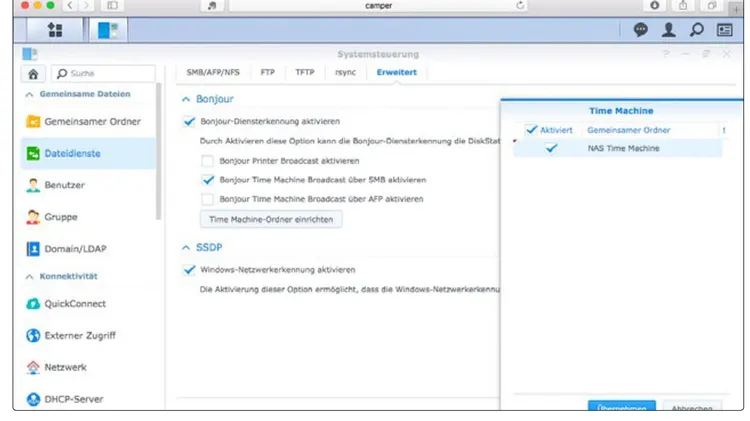
Task: Open Netzwerk in sidebar
Action: (x=88, y=367)
